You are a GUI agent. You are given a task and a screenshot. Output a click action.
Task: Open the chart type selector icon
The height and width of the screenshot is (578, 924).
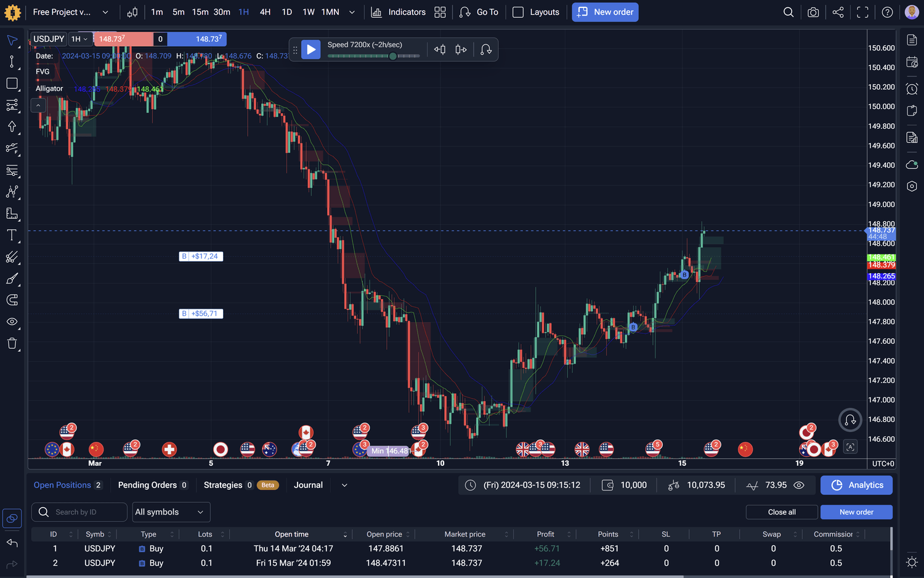coord(132,12)
